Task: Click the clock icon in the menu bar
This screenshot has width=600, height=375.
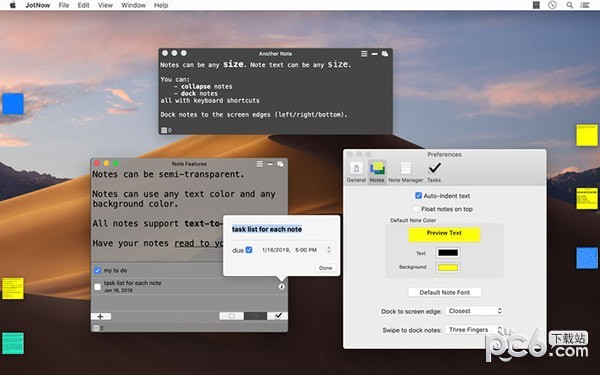Action: click(x=552, y=5)
